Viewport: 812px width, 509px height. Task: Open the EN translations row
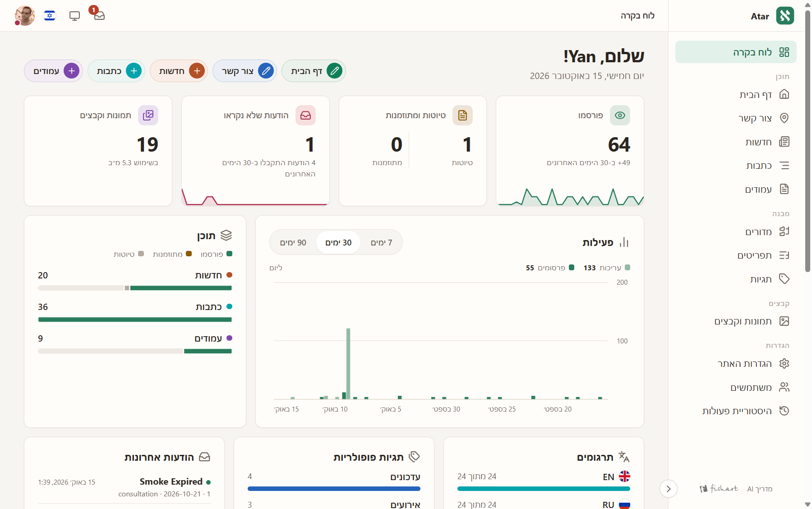(544, 482)
